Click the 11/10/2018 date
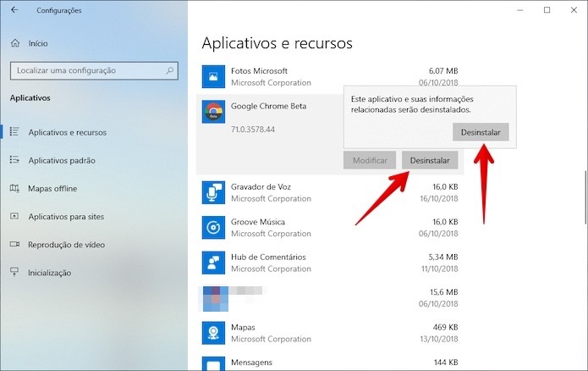The image size is (588, 371). (439, 269)
